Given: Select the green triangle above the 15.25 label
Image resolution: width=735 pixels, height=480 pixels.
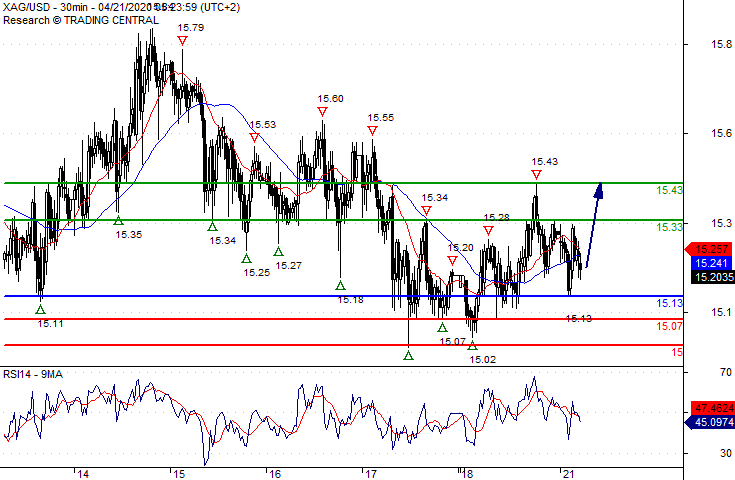Looking at the screenshot, I should pyautogui.click(x=247, y=258).
